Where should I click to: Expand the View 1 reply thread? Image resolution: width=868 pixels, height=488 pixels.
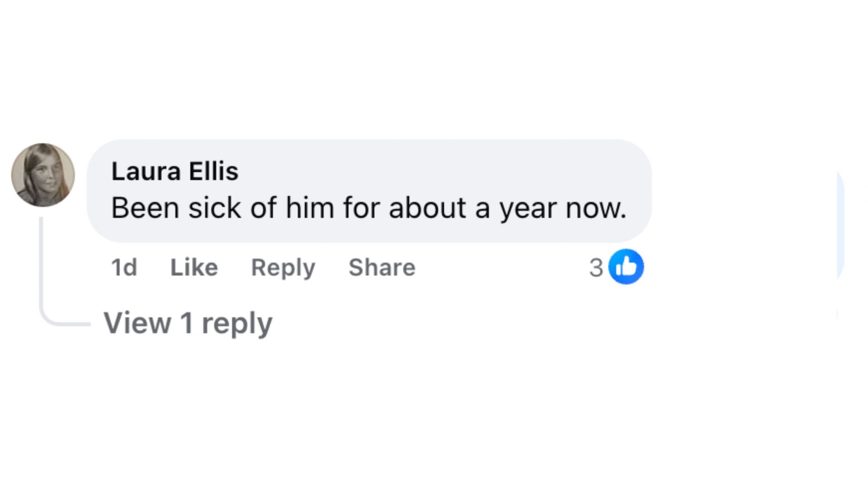point(188,323)
